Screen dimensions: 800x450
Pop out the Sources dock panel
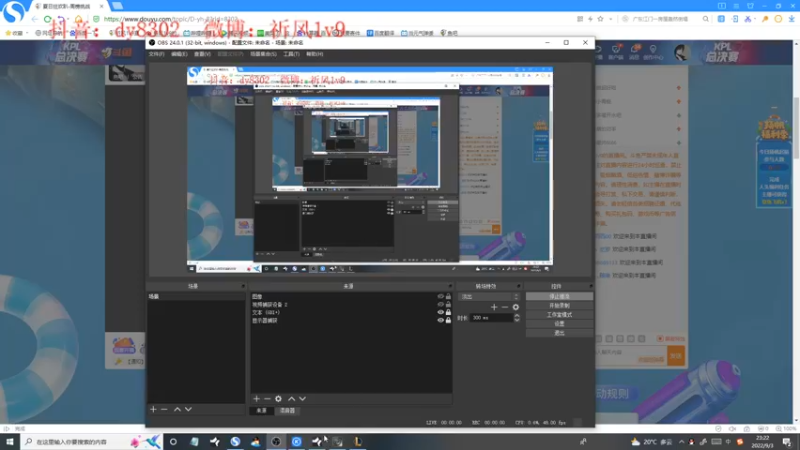450,286
